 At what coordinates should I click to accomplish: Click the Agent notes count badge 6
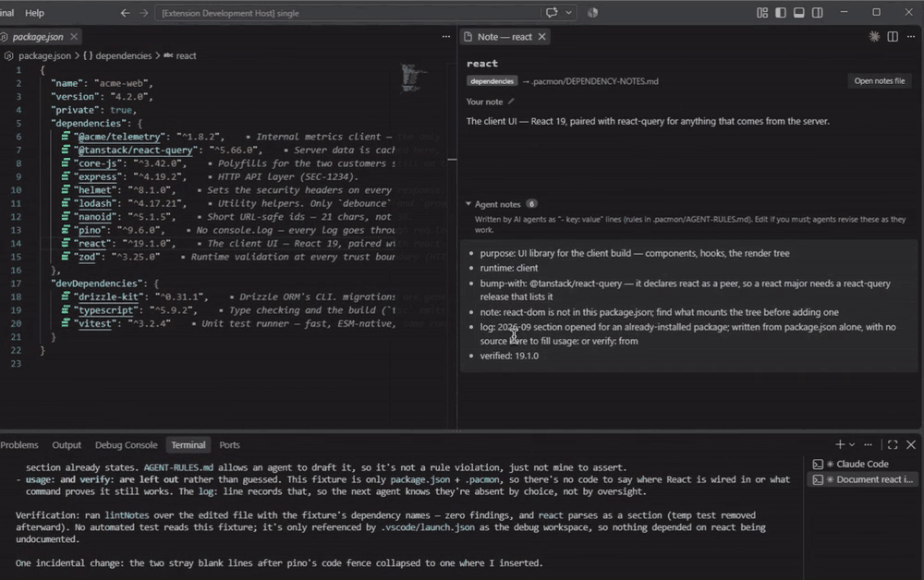(531, 204)
